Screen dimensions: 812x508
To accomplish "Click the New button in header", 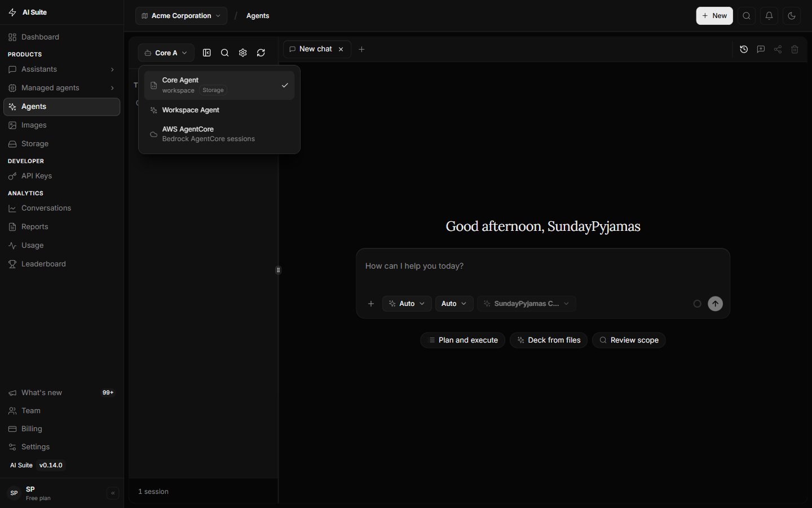I will click(714, 16).
